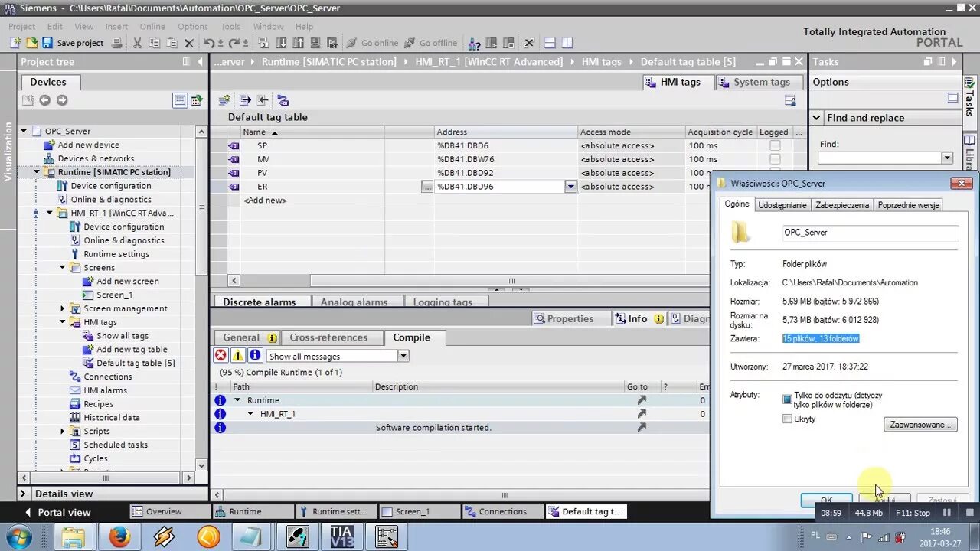Click the export tags icon in tag toolbar

pos(245,100)
